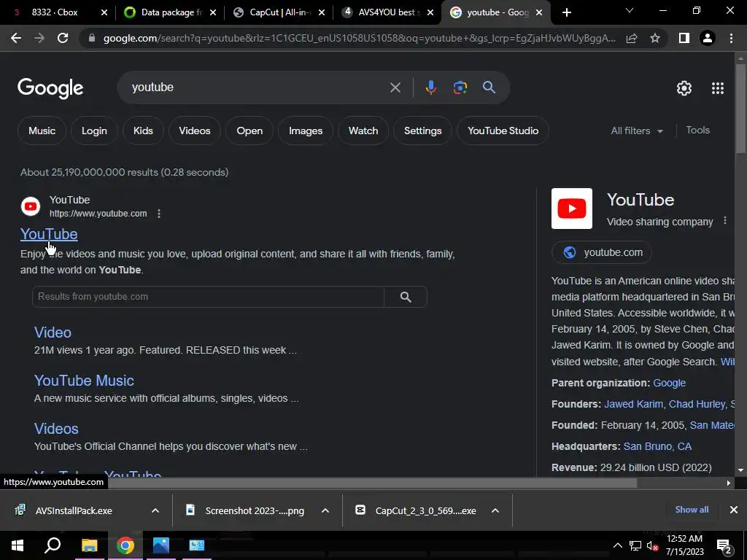Close the downloads bar

[734, 510]
